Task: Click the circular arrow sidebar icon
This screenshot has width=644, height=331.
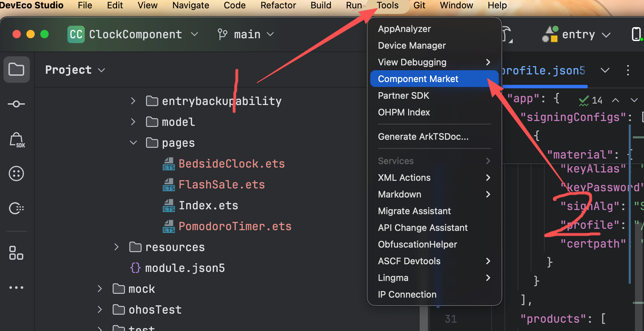Action: (x=16, y=208)
